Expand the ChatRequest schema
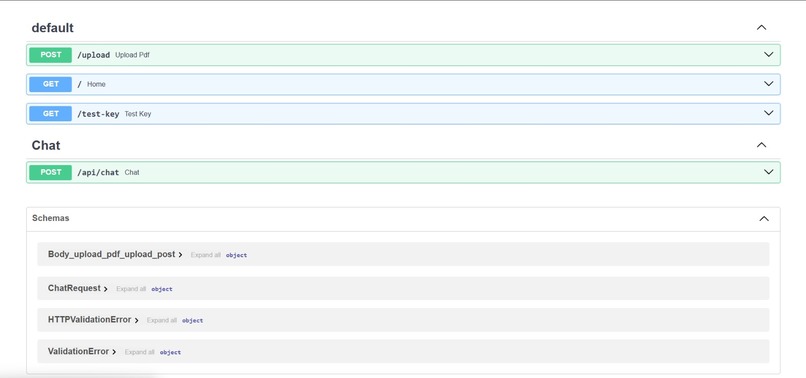 click(78, 289)
